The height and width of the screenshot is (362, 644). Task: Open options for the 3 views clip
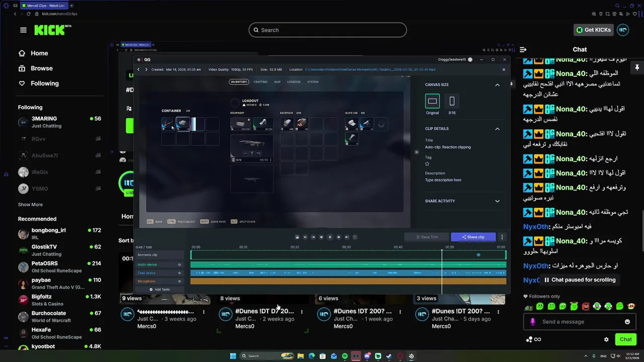[498, 312]
